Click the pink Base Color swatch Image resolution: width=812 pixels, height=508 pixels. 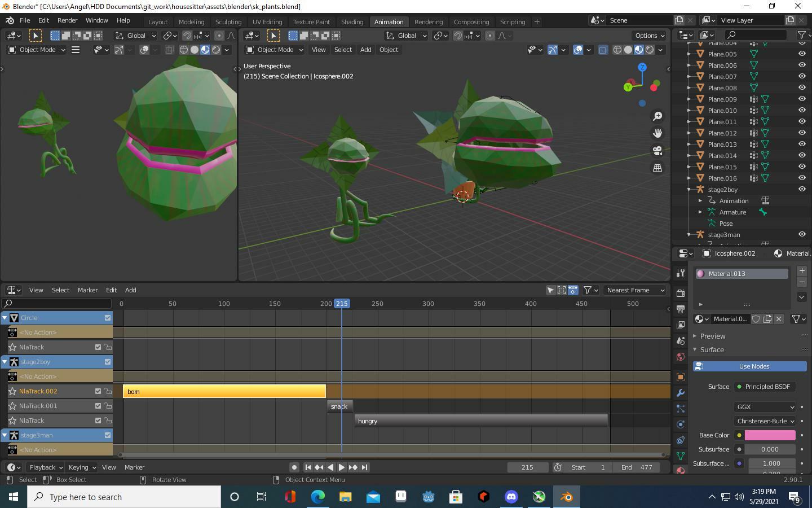(770, 435)
